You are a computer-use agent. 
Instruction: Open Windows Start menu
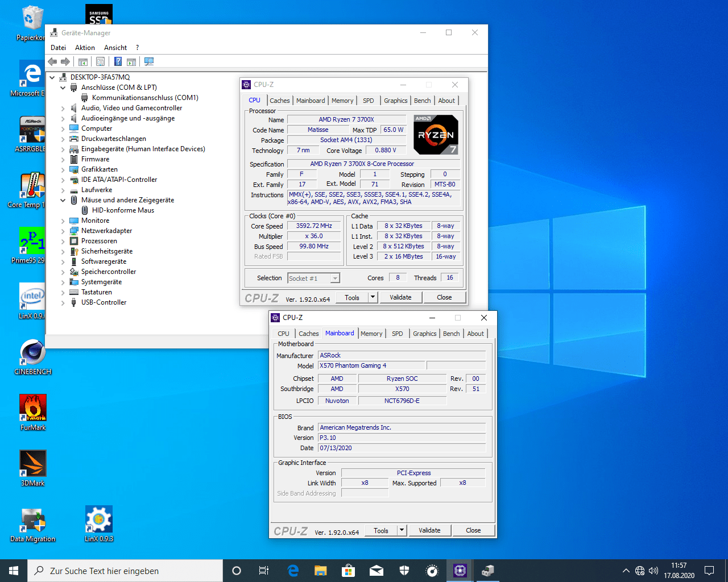coord(14,571)
